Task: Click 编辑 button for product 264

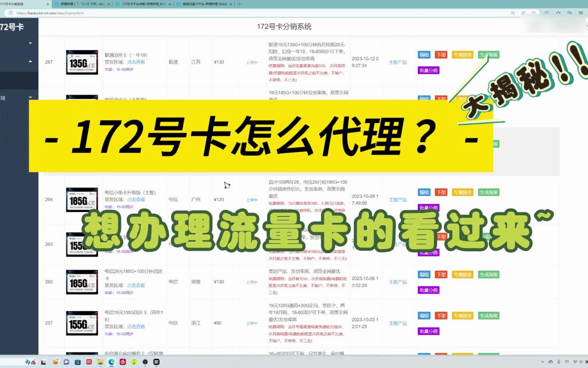Action: tap(424, 192)
